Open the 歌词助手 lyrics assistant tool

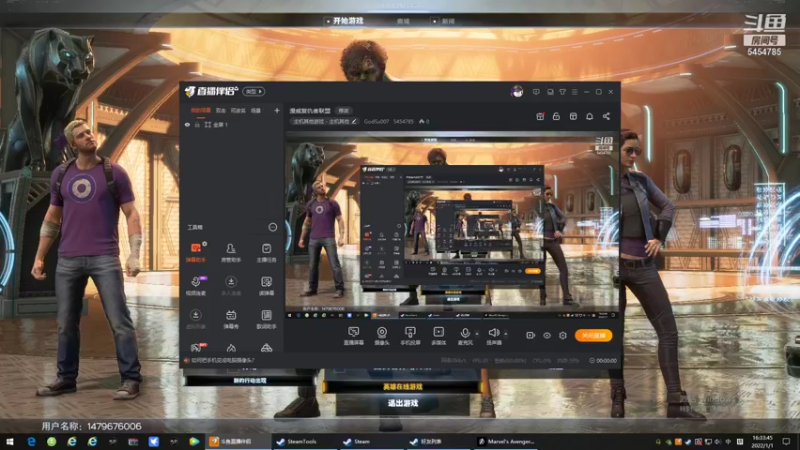[266, 319]
